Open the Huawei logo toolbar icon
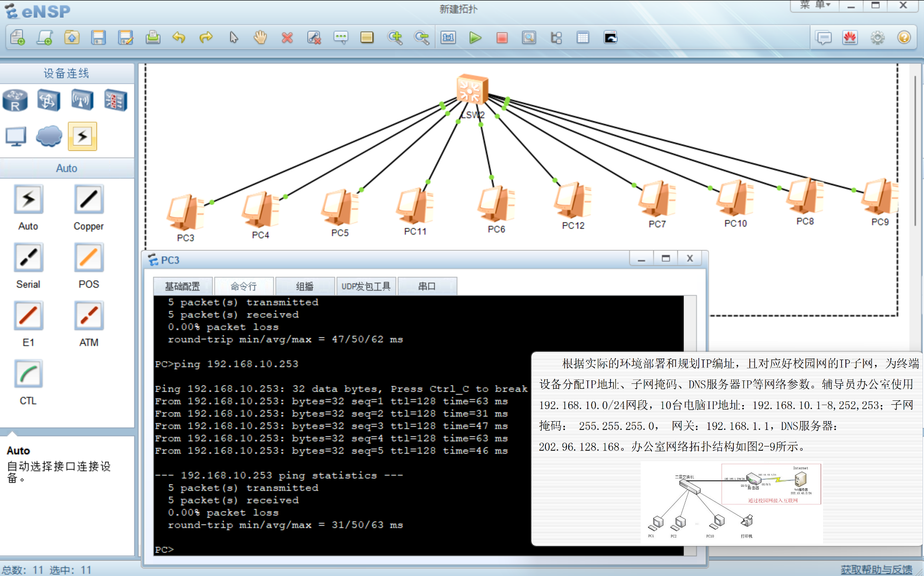 tap(850, 37)
